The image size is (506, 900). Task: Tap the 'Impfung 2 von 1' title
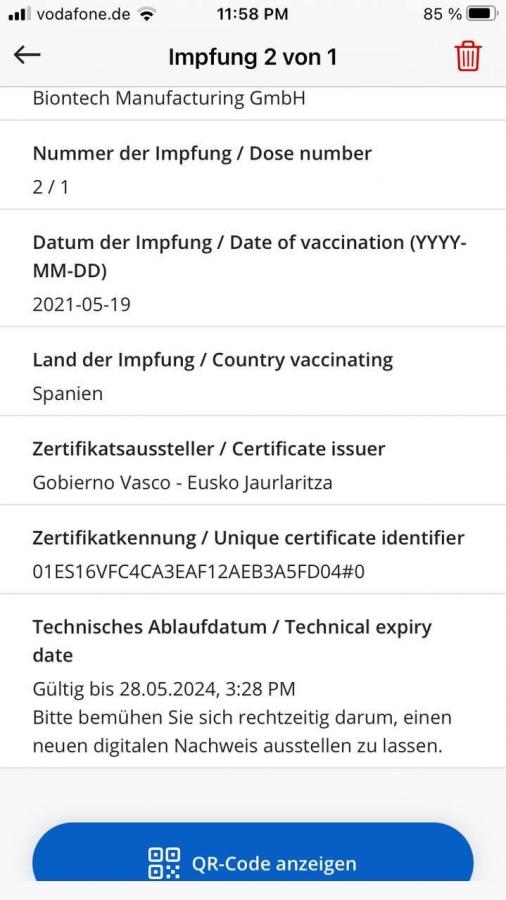tap(252, 57)
